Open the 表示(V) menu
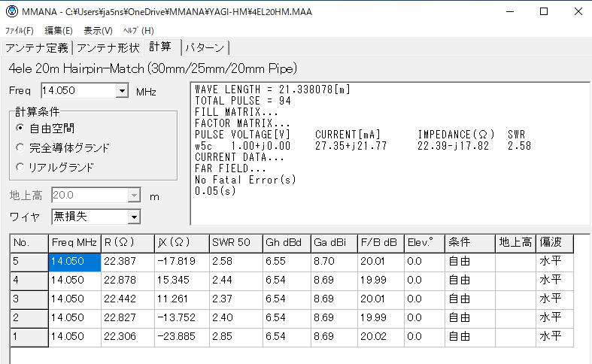This screenshot has width=592, height=364. [x=98, y=31]
